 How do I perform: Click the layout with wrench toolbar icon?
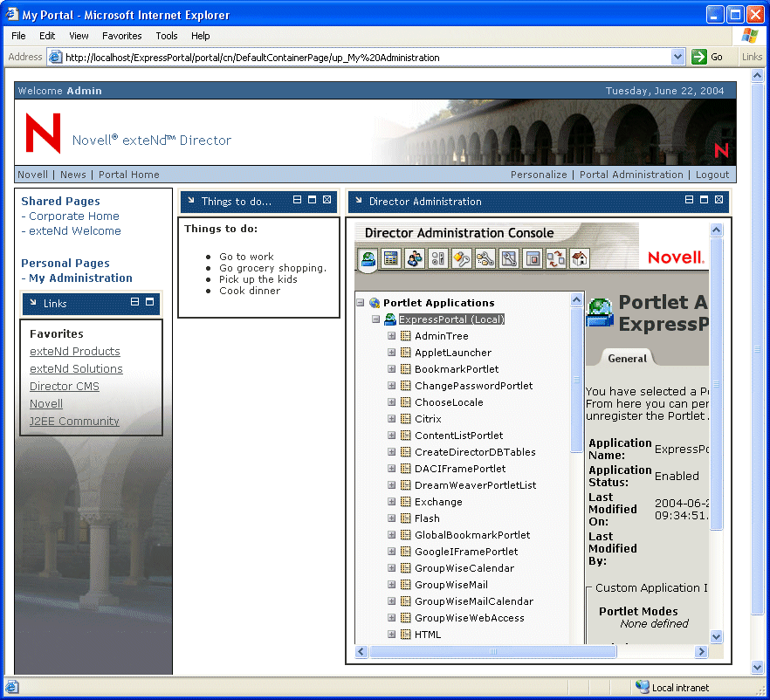(x=509, y=258)
